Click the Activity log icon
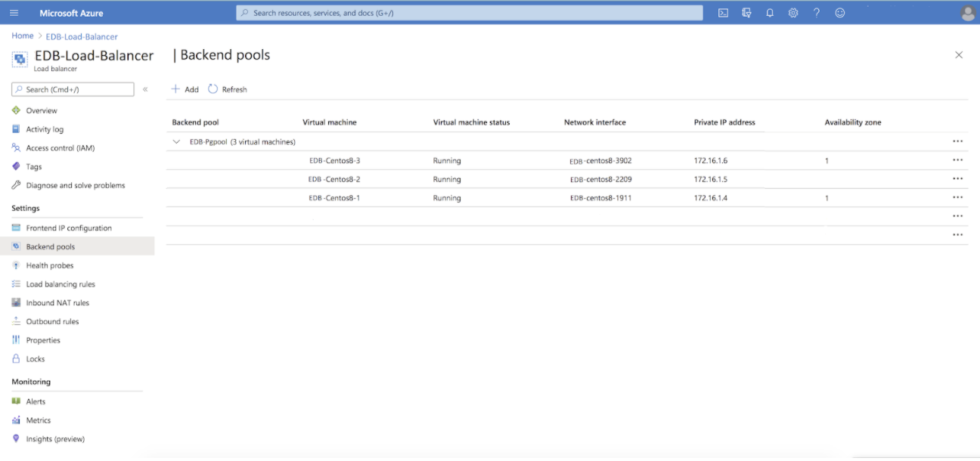Image resolution: width=980 pixels, height=461 pixels. 16,129
